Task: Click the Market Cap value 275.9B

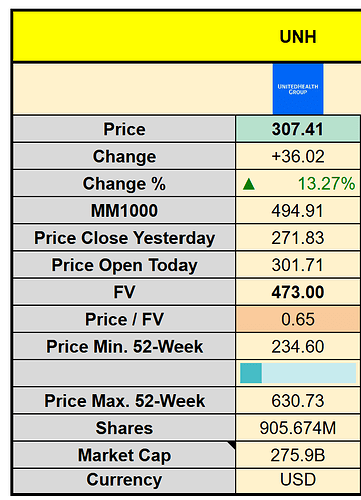Action: [x=298, y=455]
